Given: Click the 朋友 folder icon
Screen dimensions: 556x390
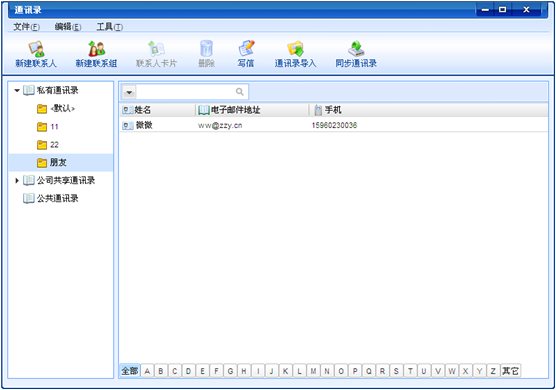Looking at the screenshot, I should (x=42, y=163).
